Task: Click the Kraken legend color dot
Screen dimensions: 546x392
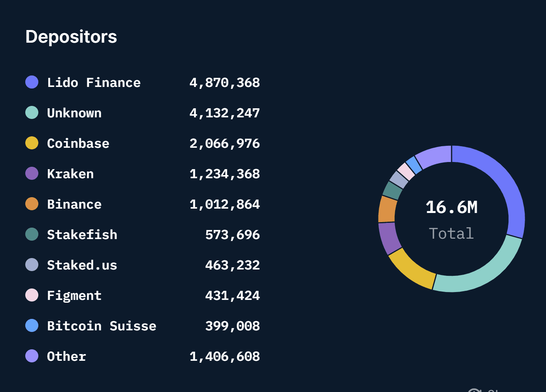Action: pyautogui.click(x=32, y=173)
